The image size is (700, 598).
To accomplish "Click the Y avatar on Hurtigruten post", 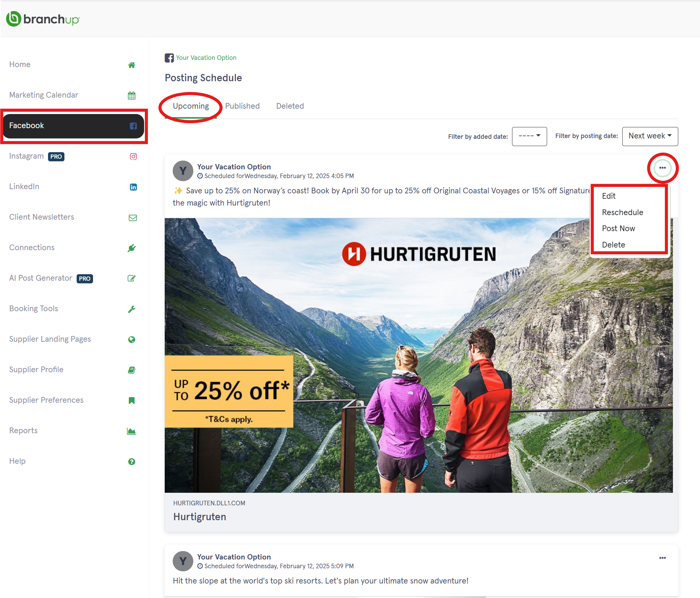I will 183,171.
